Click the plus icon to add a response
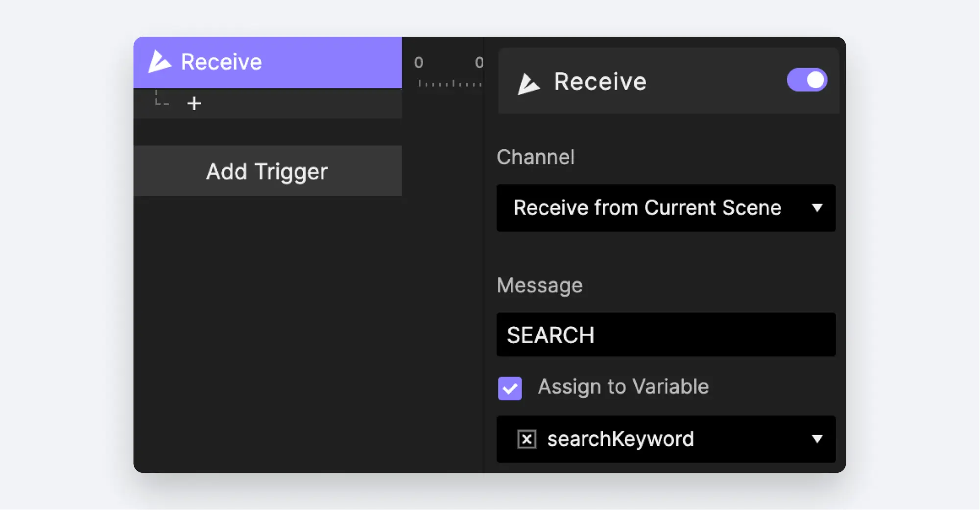 (194, 103)
